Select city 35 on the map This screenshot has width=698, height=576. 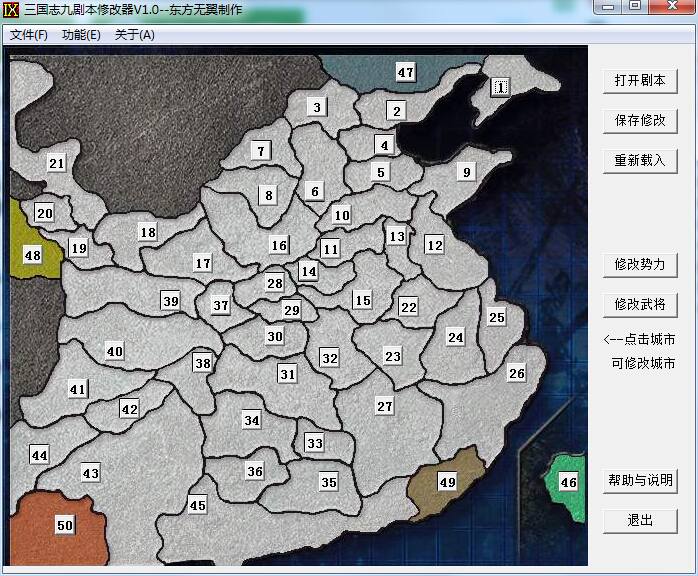point(329,483)
